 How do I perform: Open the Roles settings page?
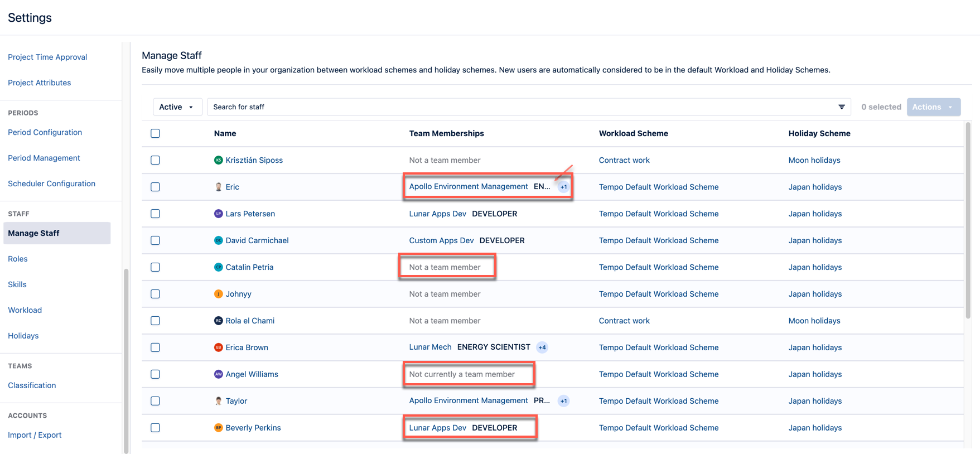[x=18, y=259]
